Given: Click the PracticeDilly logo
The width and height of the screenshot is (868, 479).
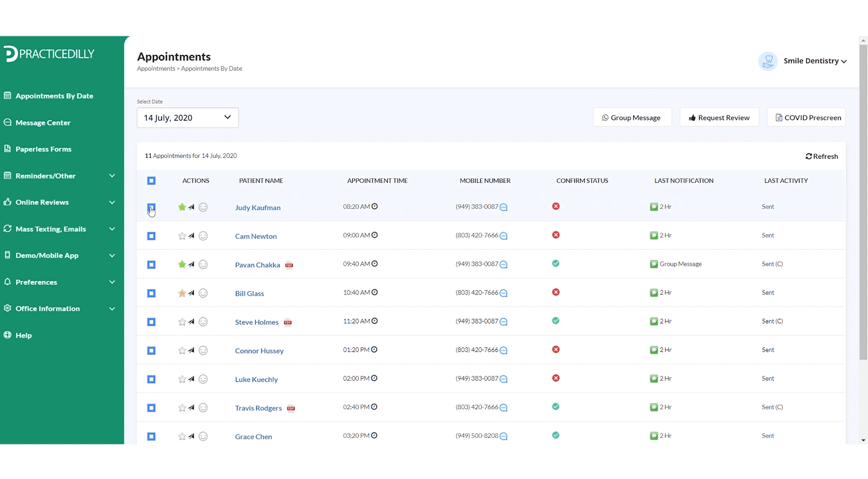Looking at the screenshot, I should click(49, 54).
